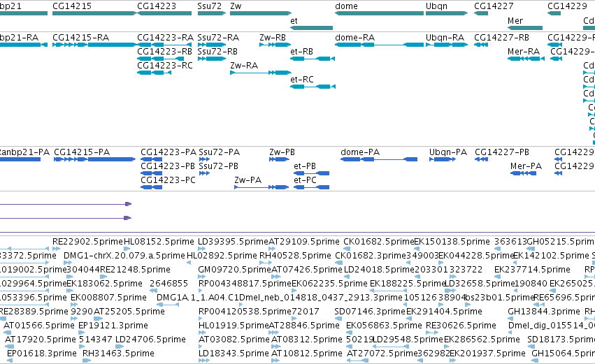Click the Ssu72-RB transcript label
This screenshot has width=595, height=364.
(217, 52)
